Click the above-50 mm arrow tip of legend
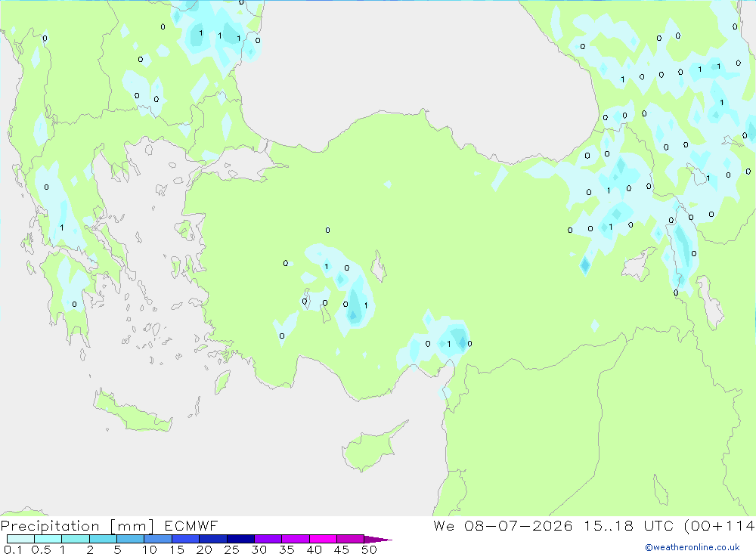 pyautogui.click(x=377, y=539)
